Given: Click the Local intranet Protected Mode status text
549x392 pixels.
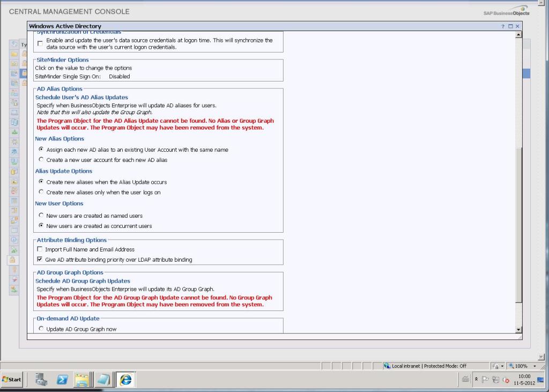Looking at the screenshot, I should [429, 366].
